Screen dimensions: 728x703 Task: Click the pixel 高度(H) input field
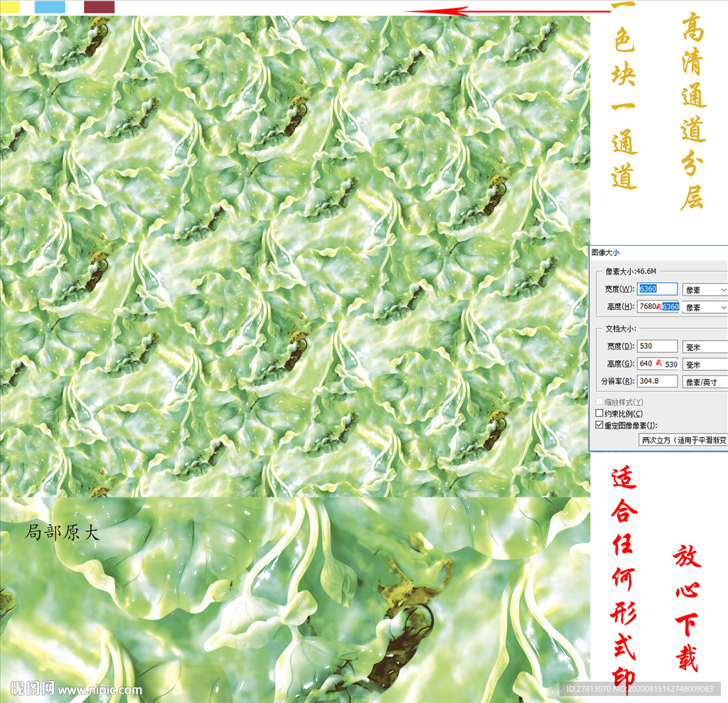coord(658,306)
